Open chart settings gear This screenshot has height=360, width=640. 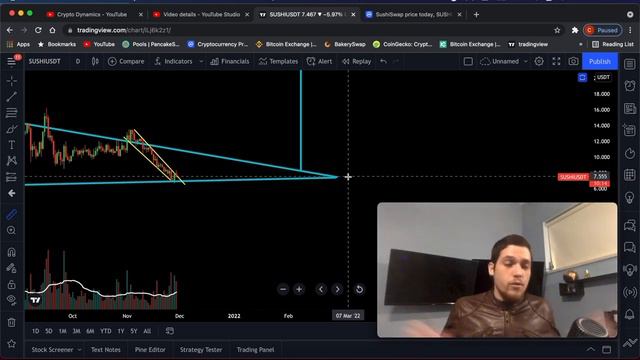(539, 61)
